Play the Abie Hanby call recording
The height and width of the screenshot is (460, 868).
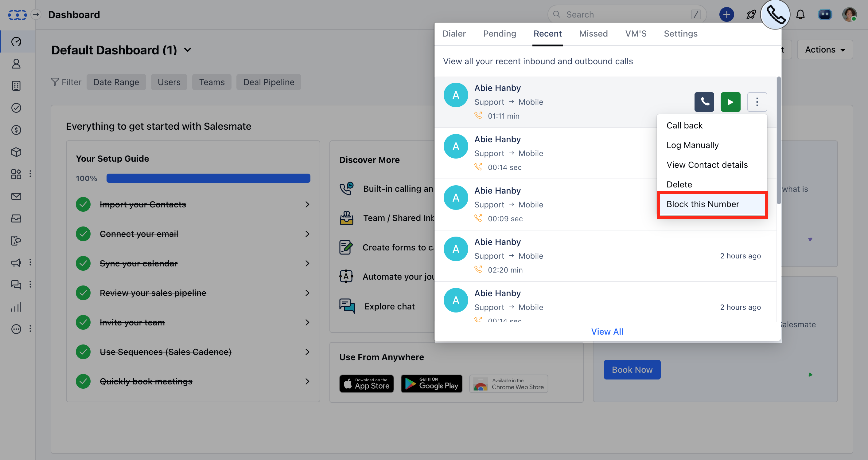(730, 102)
